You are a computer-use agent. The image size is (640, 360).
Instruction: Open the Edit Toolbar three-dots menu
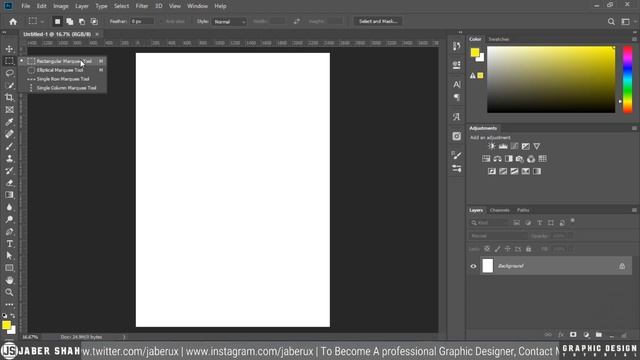[9, 304]
